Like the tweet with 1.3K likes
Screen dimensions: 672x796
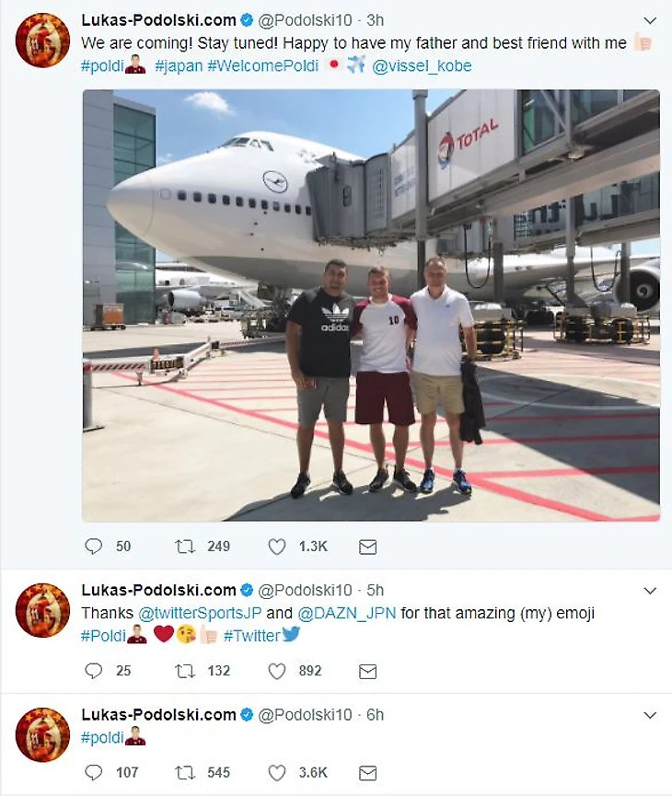click(277, 547)
